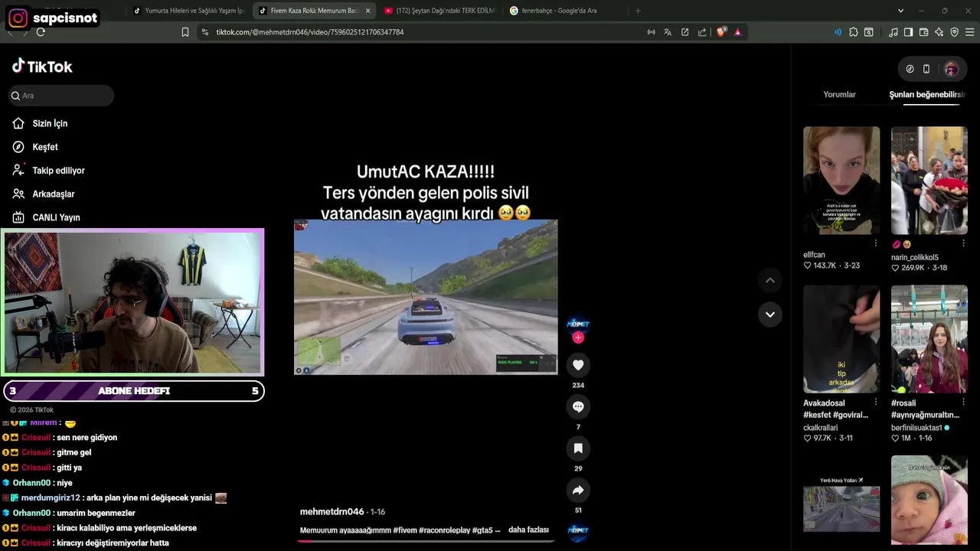Click the narin_celikkol5 username text
The image size is (980, 551).
click(914, 257)
